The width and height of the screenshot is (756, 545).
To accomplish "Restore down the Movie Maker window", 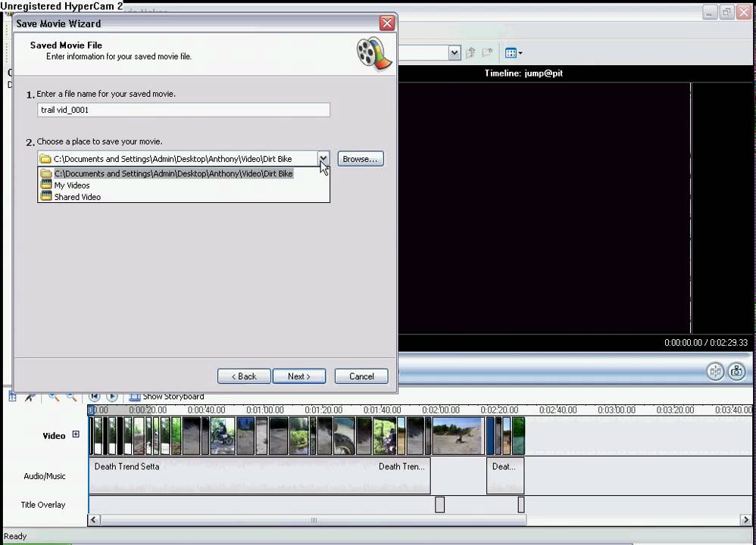I will [x=726, y=12].
